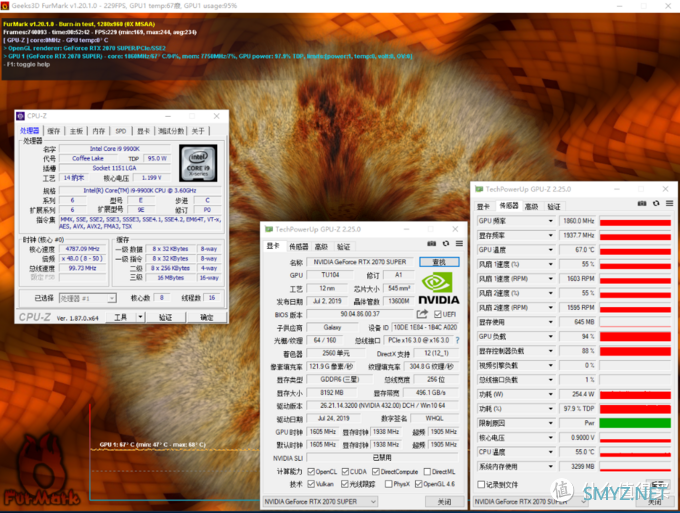
Task: Click GPU 负载 red graph bar
Action: click(635, 337)
